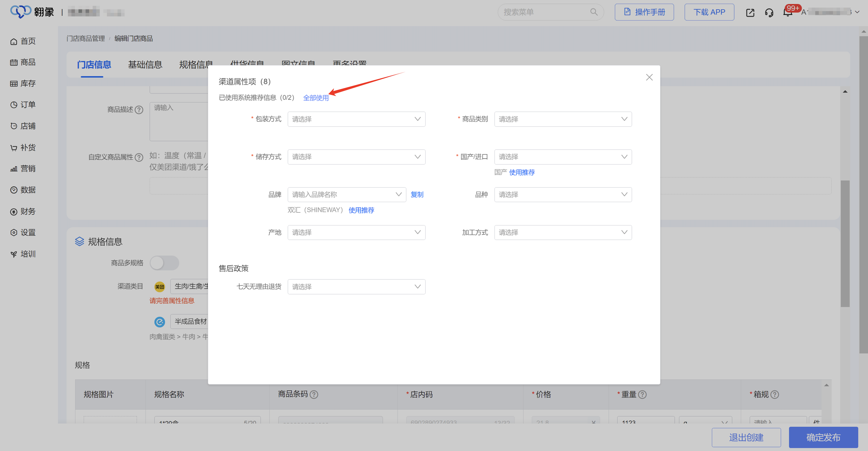
Task: Expand the 七天无理由退货 dropdown
Action: pyautogui.click(x=356, y=287)
